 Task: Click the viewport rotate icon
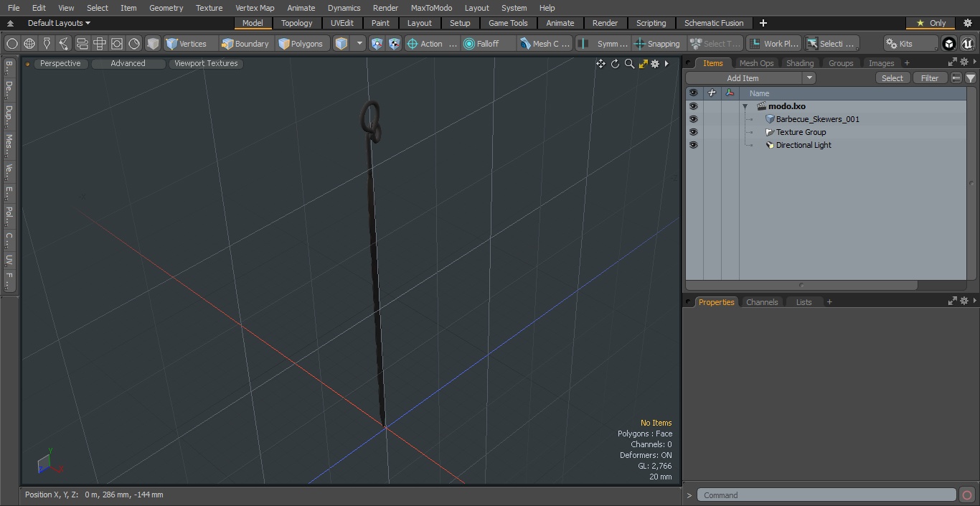point(615,64)
